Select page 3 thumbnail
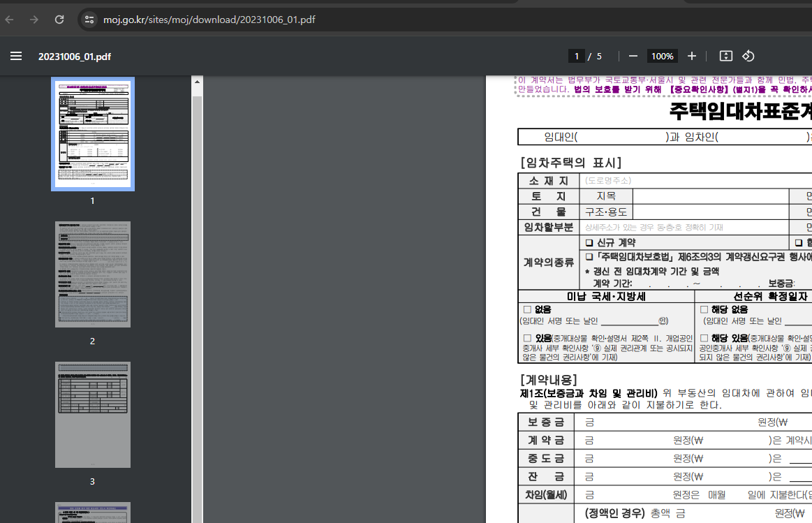 coord(93,415)
